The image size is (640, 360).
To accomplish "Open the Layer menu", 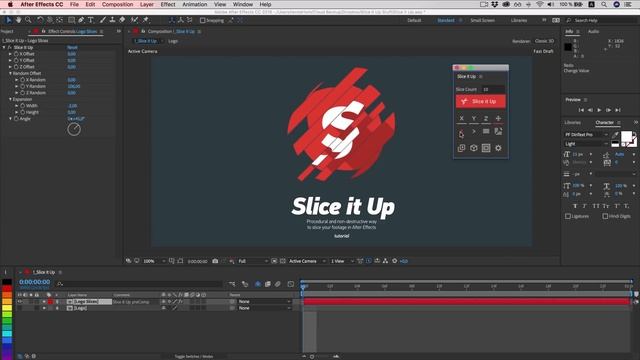I will [x=147, y=4].
